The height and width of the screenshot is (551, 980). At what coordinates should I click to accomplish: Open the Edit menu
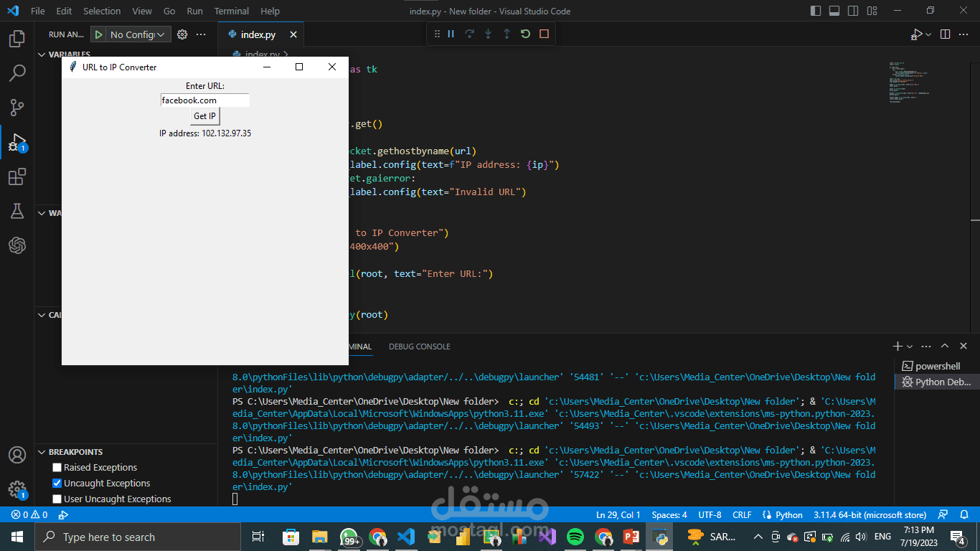point(64,11)
